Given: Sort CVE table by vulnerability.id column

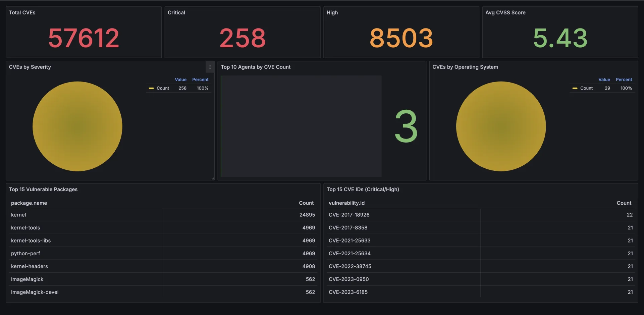Looking at the screenshot, I should pos(346,203).
